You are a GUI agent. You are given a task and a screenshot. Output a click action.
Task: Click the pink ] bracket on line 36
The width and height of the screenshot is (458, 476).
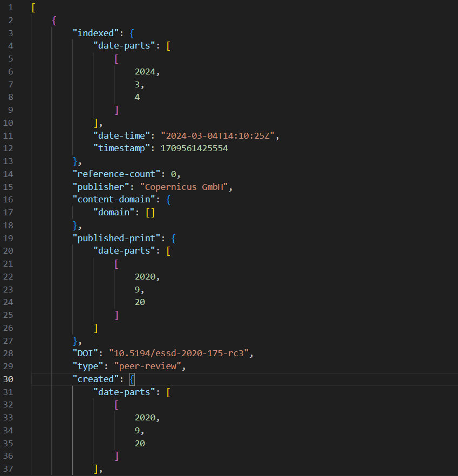tap(117, 456)
